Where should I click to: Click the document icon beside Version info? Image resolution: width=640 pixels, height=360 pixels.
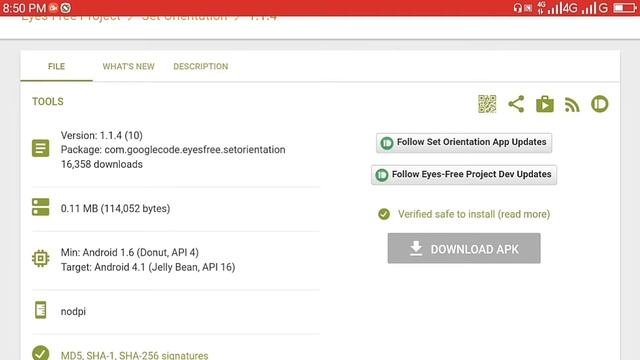[40, 148]
